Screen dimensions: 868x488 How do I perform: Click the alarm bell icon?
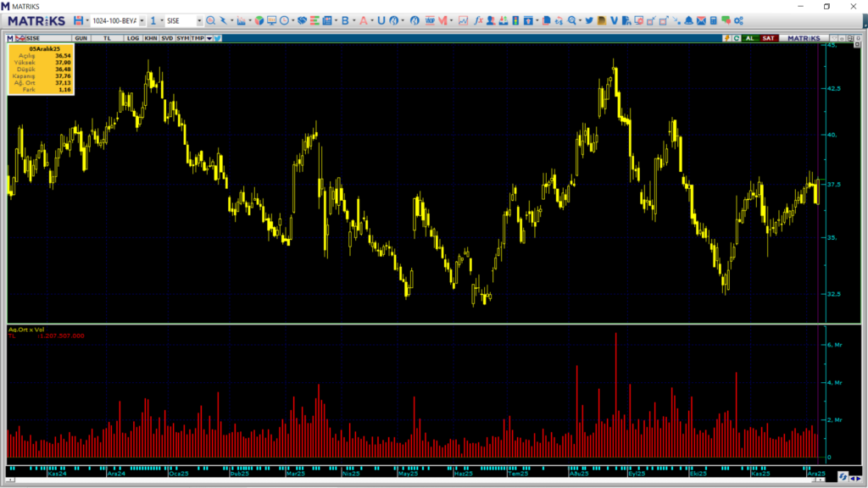pos(689,20)
